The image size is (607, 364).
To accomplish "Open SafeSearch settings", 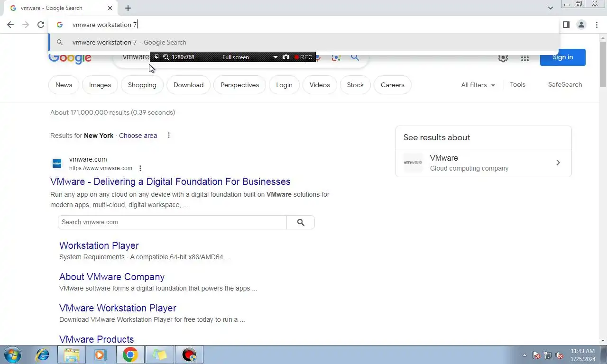I will tap(565, 84).
